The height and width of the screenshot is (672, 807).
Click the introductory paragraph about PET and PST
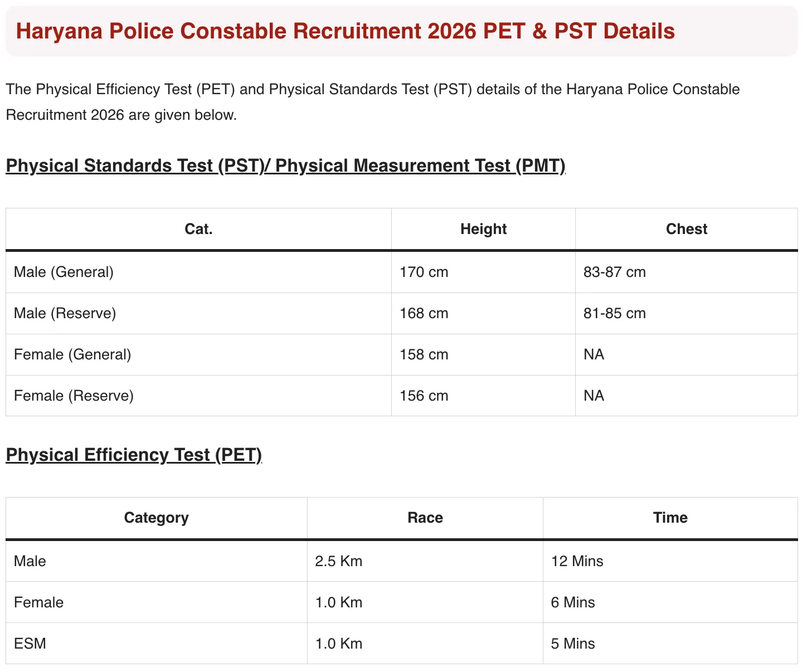coord(372,102)
